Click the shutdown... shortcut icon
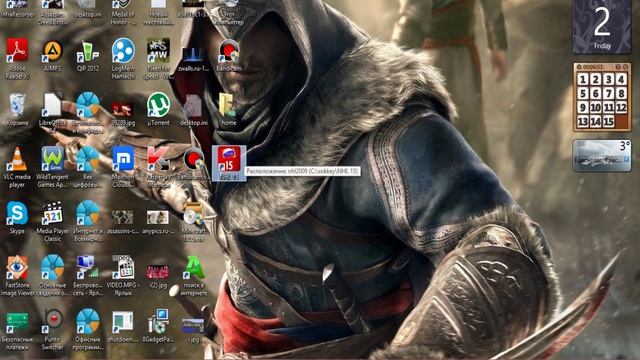The image size is (640, 360). pos(123,322)
